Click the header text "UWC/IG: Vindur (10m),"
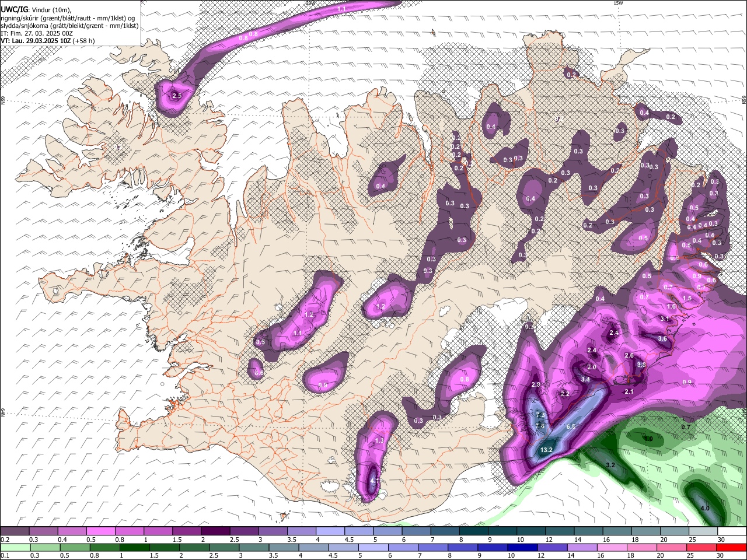The height and width of the screenshot is (560, 747). (36, 9)
